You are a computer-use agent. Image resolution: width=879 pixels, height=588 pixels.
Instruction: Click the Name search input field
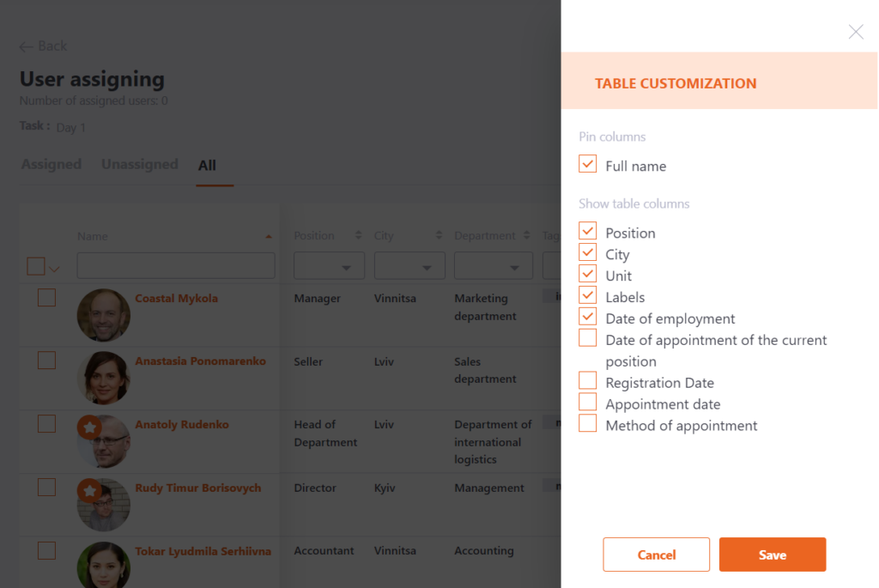(x=175, y=265)
